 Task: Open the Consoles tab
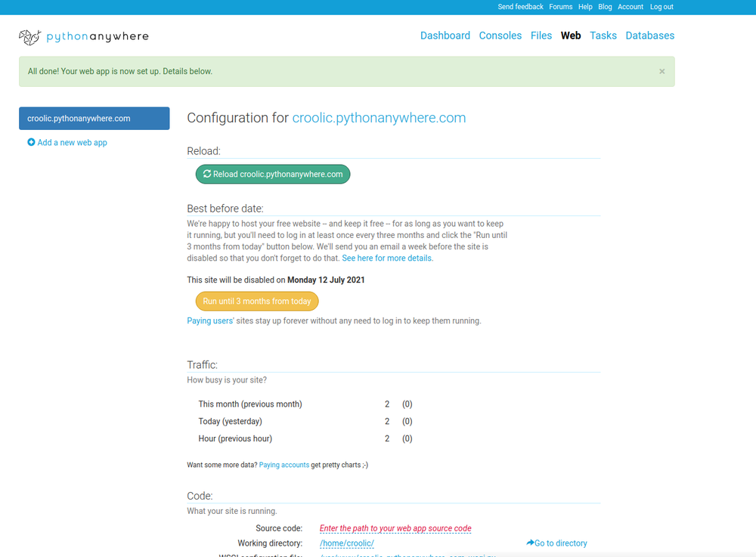tap(500, 36)
